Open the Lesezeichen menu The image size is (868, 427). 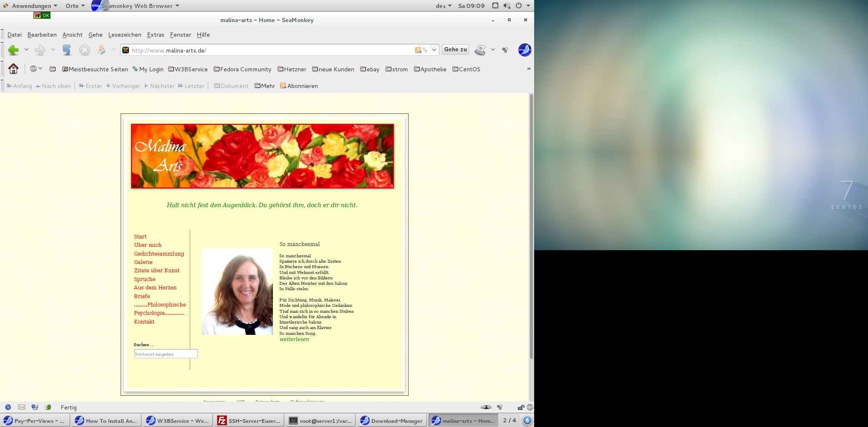[x=125, y=35]
